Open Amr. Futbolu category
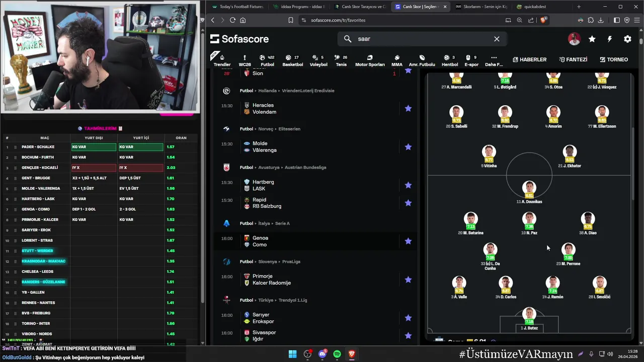 (422, 60)
